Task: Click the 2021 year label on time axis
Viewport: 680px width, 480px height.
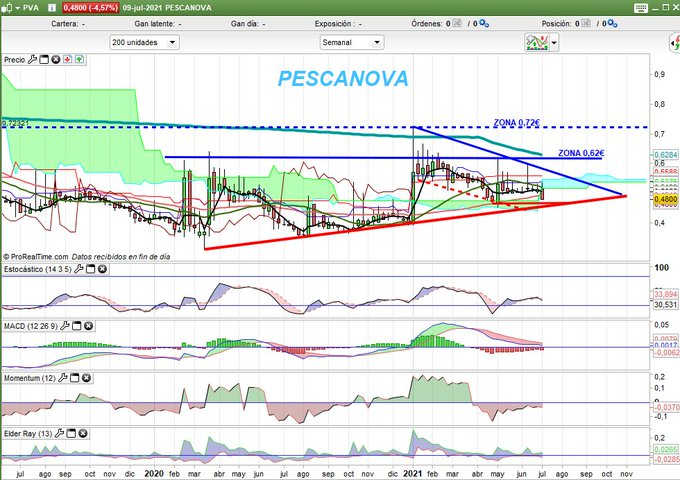Action: [x=412, y=473]
